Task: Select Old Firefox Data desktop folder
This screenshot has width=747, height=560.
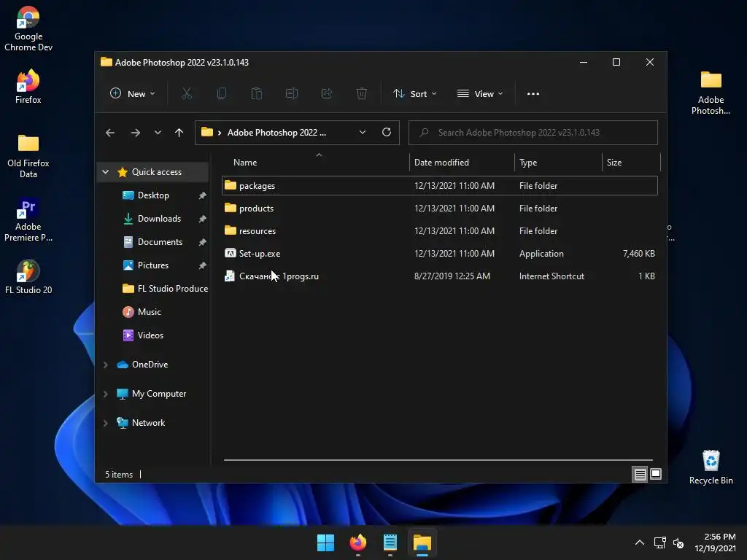Action: [x=28, y=156]
